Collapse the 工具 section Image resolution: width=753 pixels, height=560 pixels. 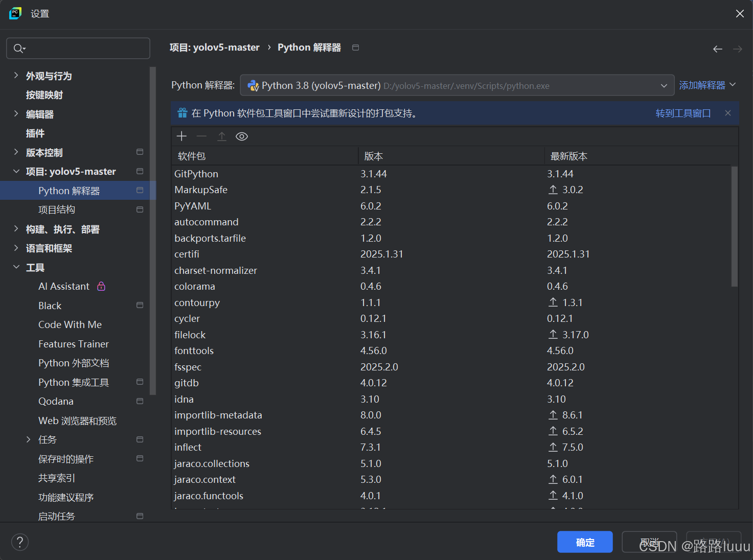[16, 267]
